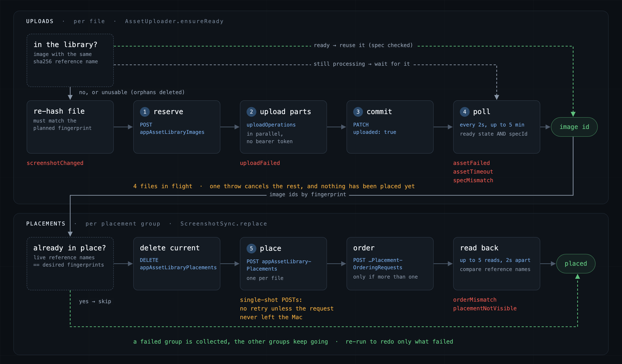
Task: Click the 'per file' header text
Action: pyautogui.click(x=89, y=21)
